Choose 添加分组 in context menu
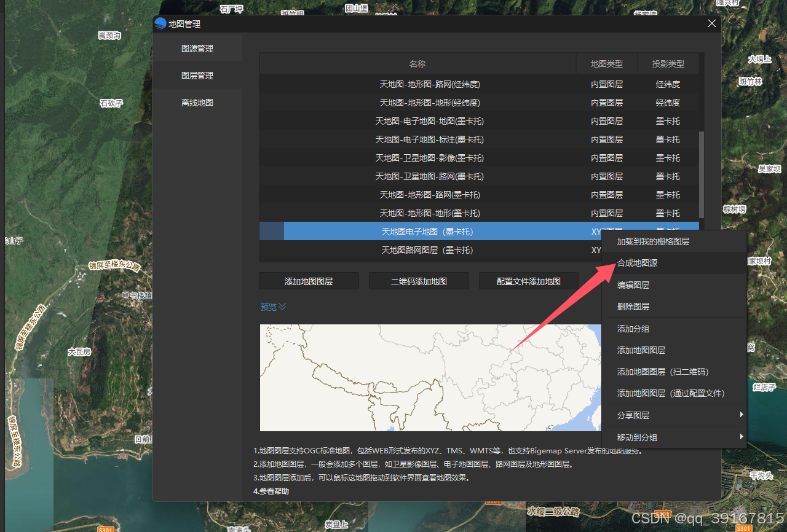This screenshot has height=532, width=787. tap(674, 329)
